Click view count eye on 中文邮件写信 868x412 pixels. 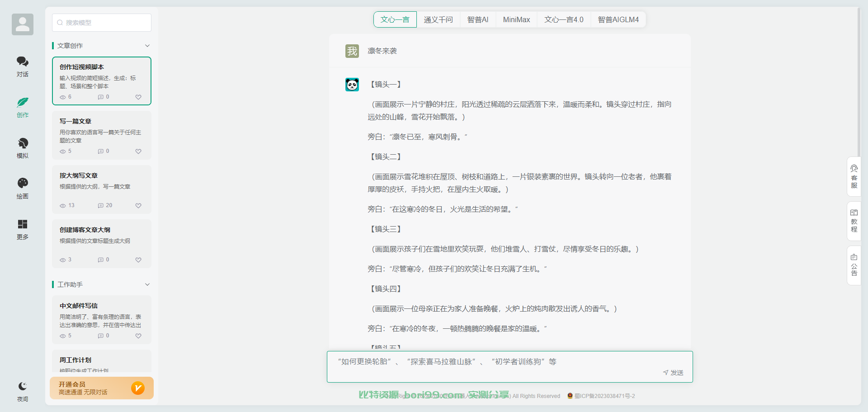(x=63, y=336)
